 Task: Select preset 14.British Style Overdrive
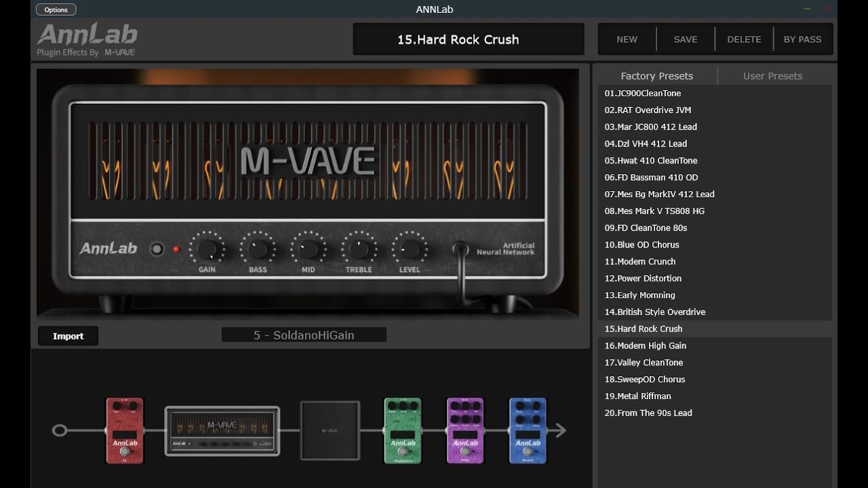(x=715, y=312)
